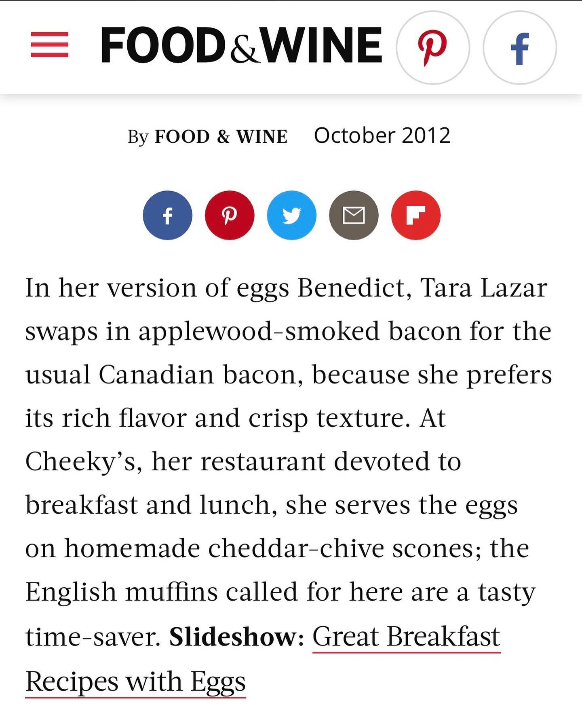
Task: Click the FOOD&WINE logo
Action: pos(241,45)
